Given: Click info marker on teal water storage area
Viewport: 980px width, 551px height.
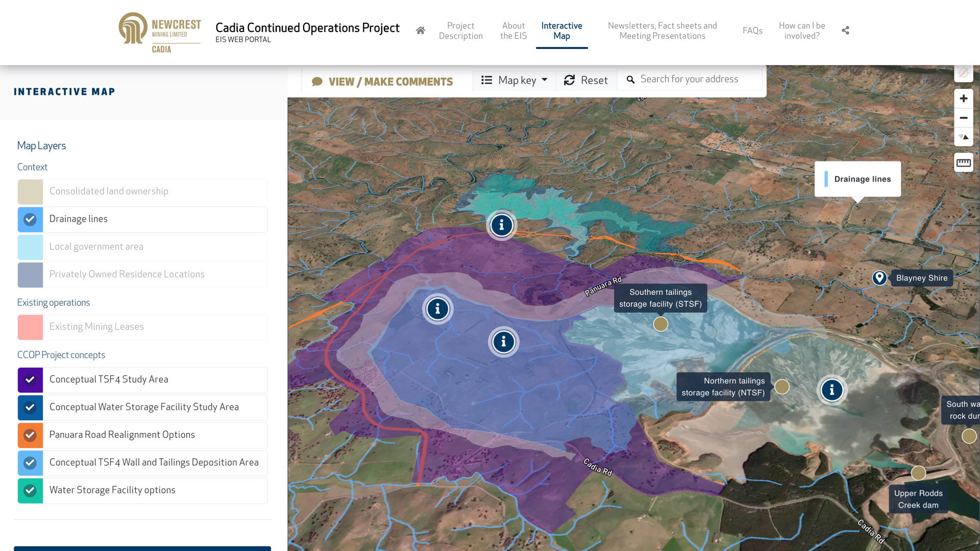Looking at the screenshot, I should coord(502,225).
